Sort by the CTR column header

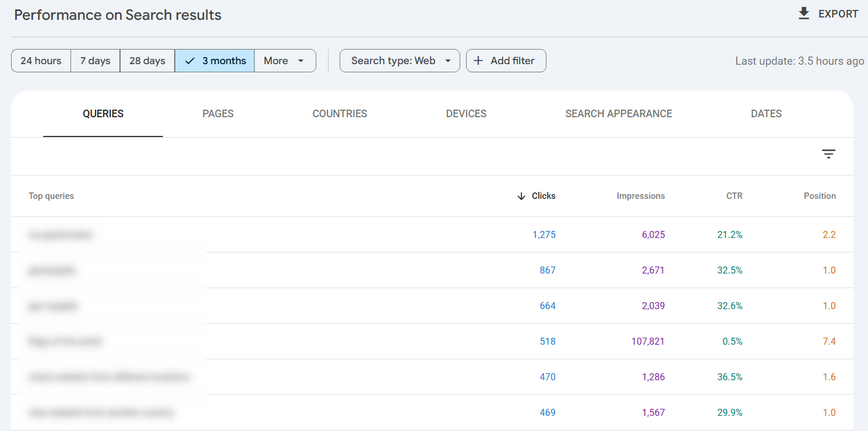[735, 196]
